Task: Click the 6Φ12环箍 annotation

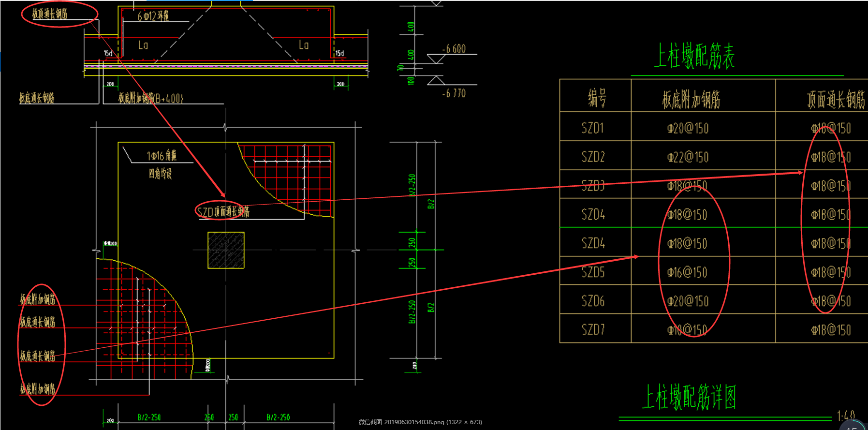Action: (153, 16)
